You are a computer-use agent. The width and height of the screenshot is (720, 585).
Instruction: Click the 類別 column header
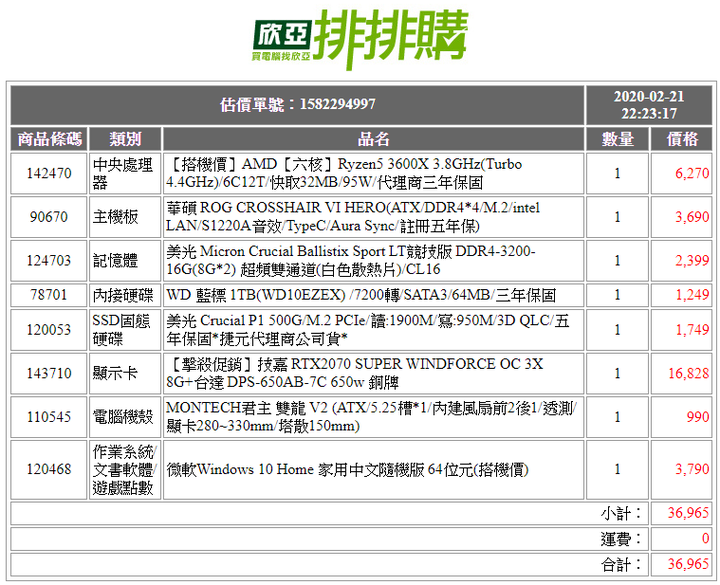point(125,139)
